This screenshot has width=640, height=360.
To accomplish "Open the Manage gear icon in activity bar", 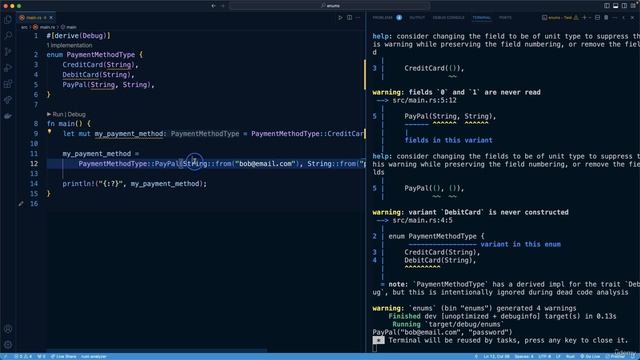I will [x=8, y=345].
